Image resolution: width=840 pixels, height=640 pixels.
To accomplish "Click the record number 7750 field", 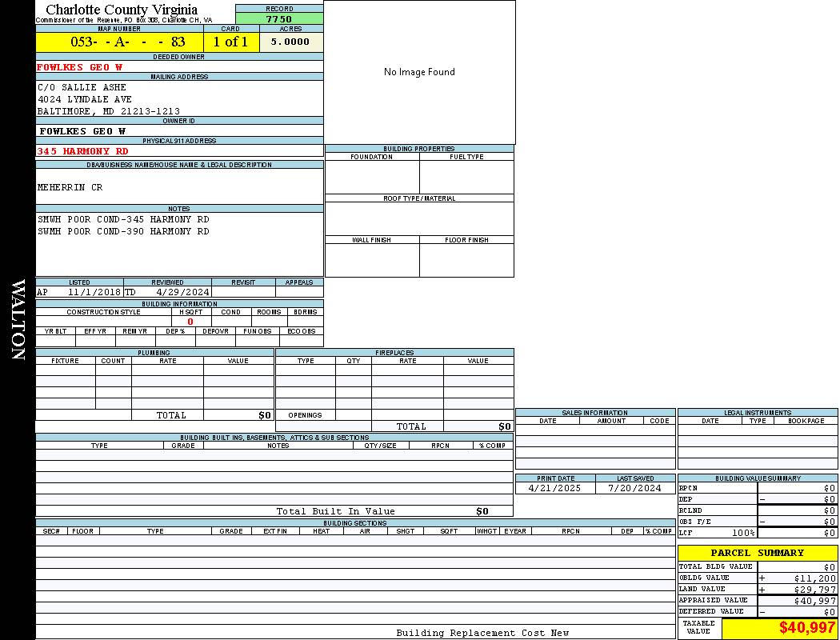I will click(279, 19).
